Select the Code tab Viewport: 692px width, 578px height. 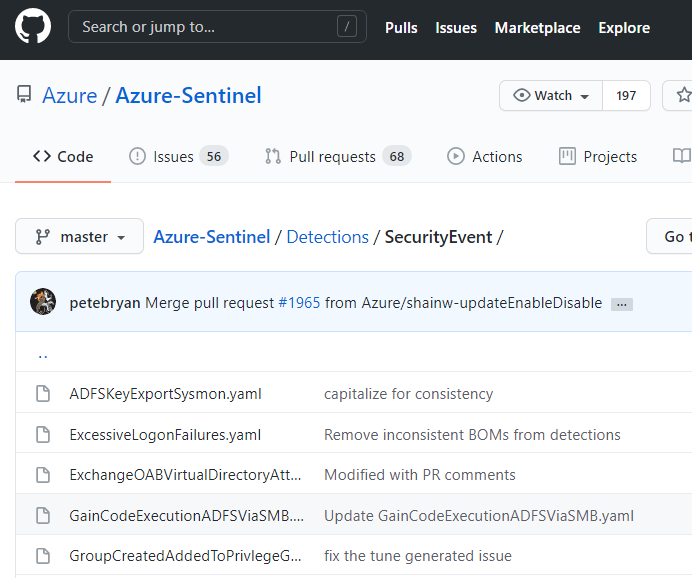pyautogui.click(x=63, y=157)
